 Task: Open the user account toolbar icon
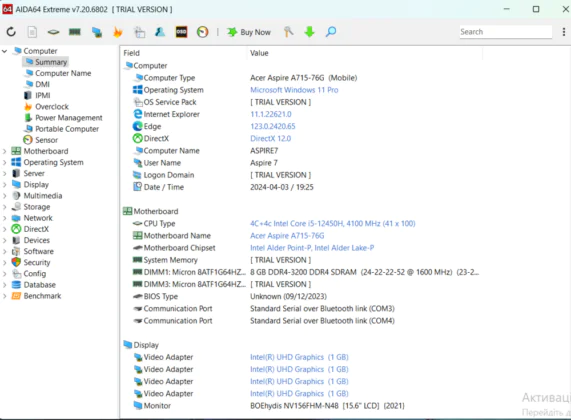160,32
